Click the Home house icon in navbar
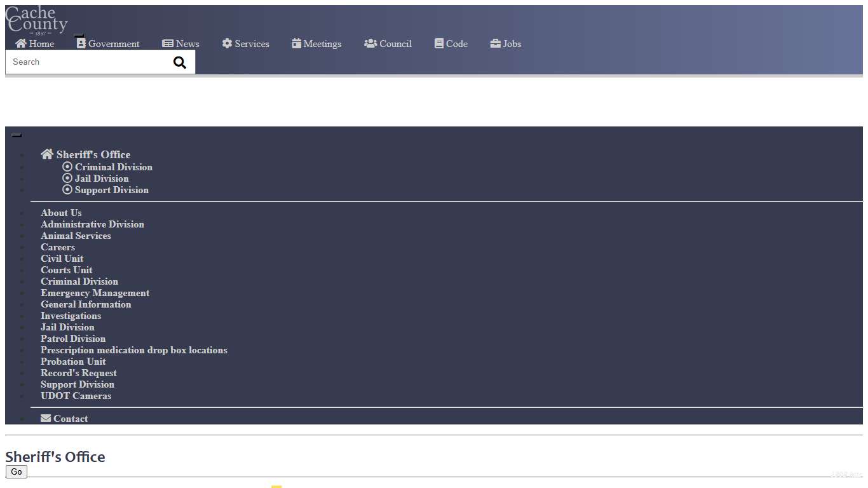 [x=21, y=43]
